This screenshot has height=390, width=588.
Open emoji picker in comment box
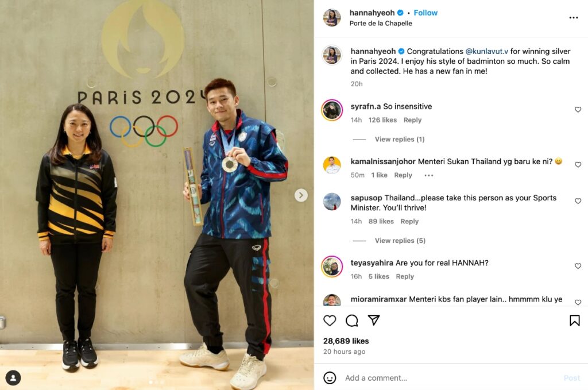click(330, 377)
